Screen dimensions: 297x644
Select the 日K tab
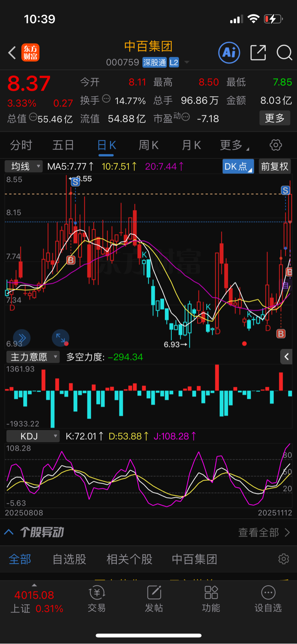pyautogui.click(x=106, y=145)
